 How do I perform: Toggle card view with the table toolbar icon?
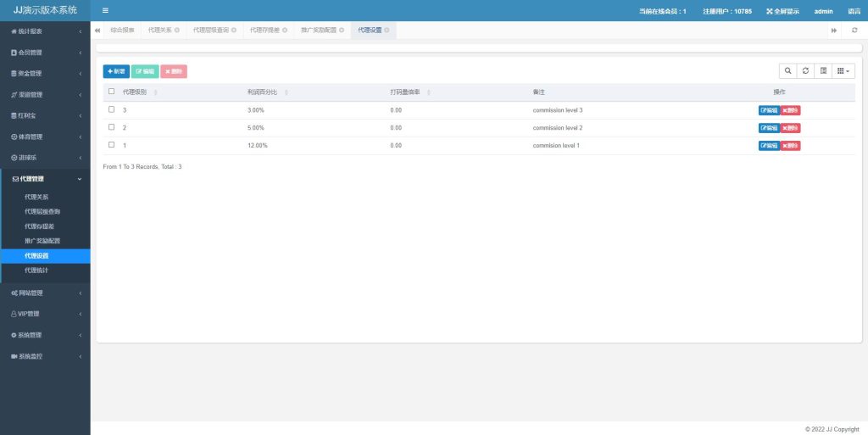point(823,71)
